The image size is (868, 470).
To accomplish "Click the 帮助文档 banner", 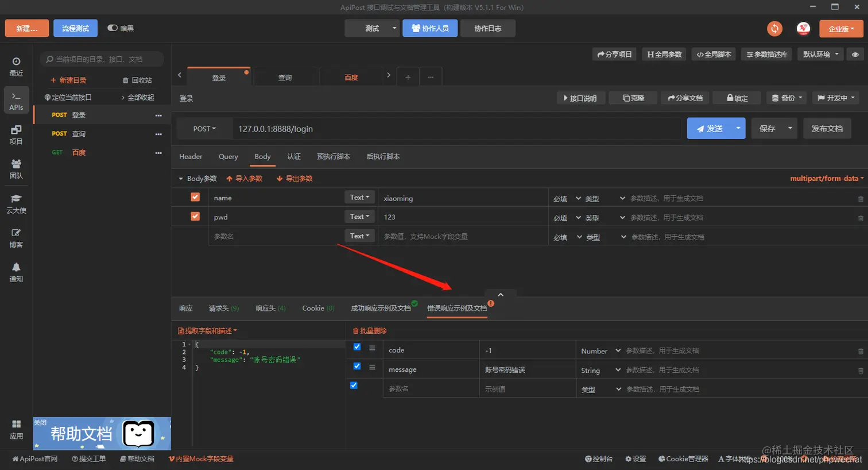I will 102,434.
